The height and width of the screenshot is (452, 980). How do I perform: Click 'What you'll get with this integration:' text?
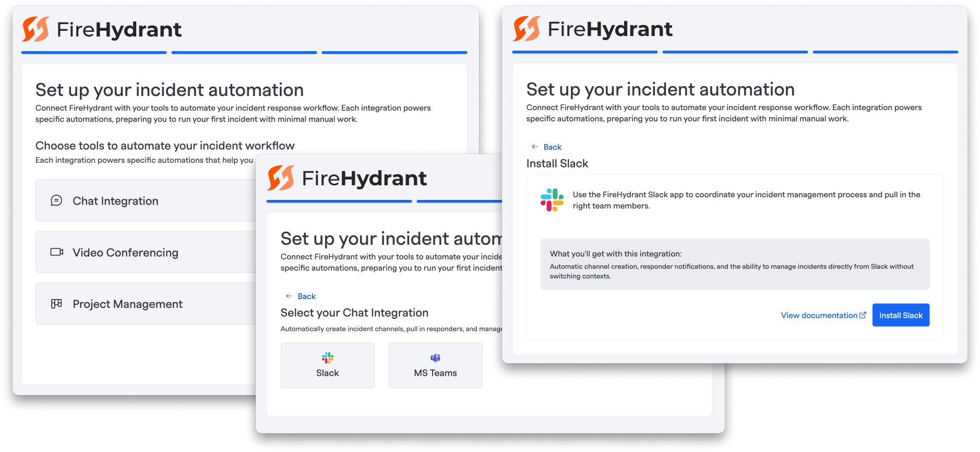616,254
